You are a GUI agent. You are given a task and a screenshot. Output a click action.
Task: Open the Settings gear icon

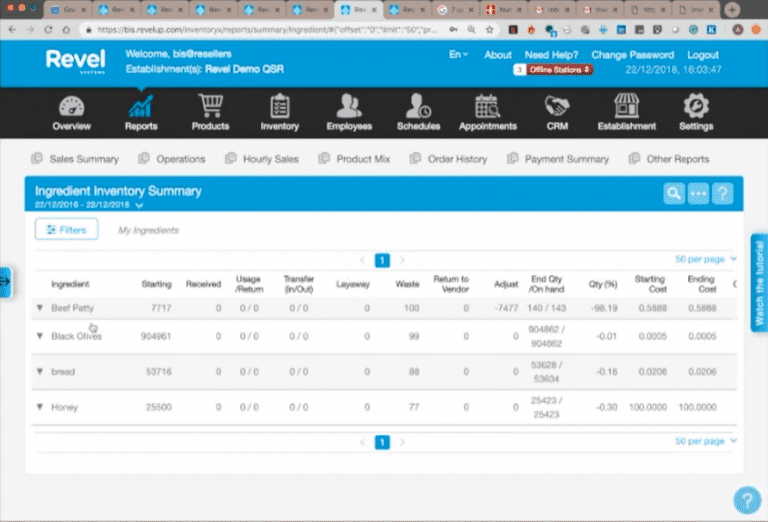(x=696, y=106)
